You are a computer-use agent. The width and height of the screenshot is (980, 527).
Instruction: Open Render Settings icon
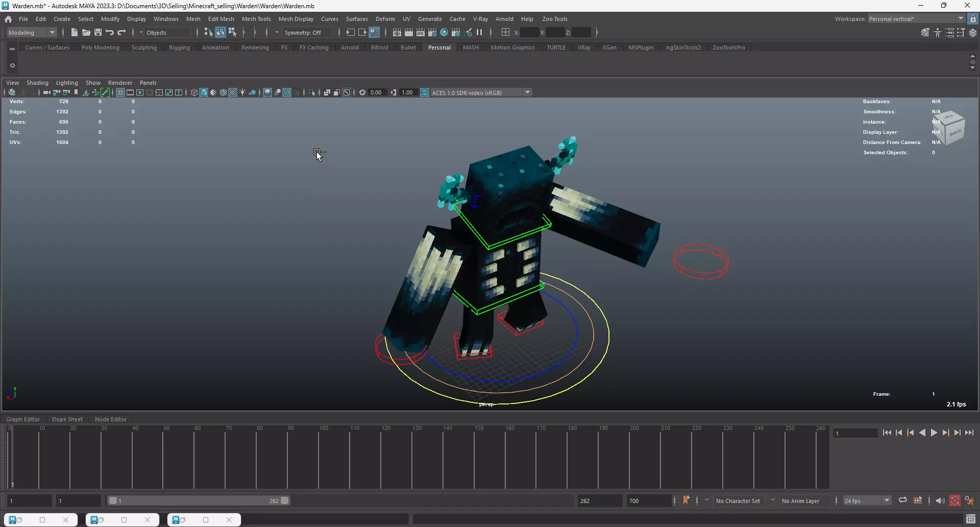pos(432,32)
